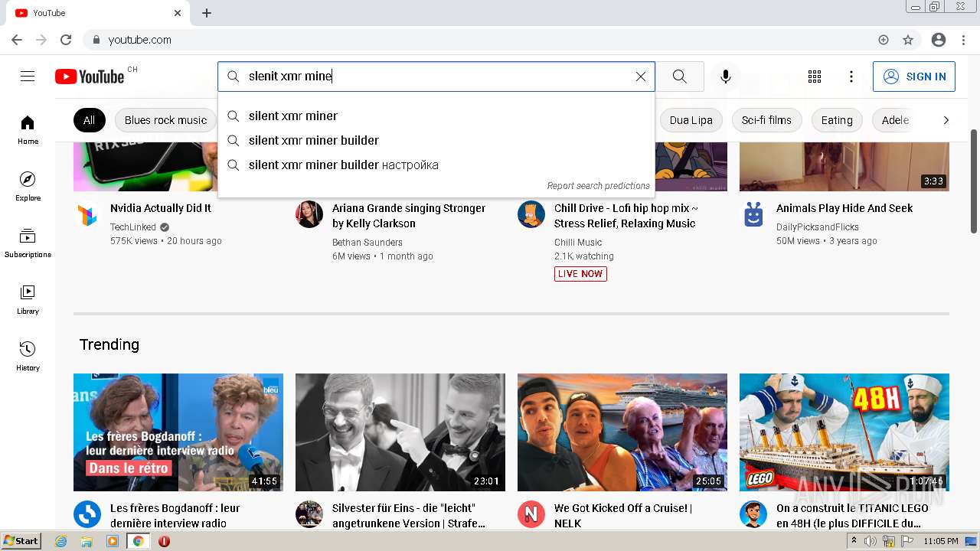The width and height of the screenshot is (980, 551).
Task: Open TechLinked channel avatar
Action: (87, 215)
